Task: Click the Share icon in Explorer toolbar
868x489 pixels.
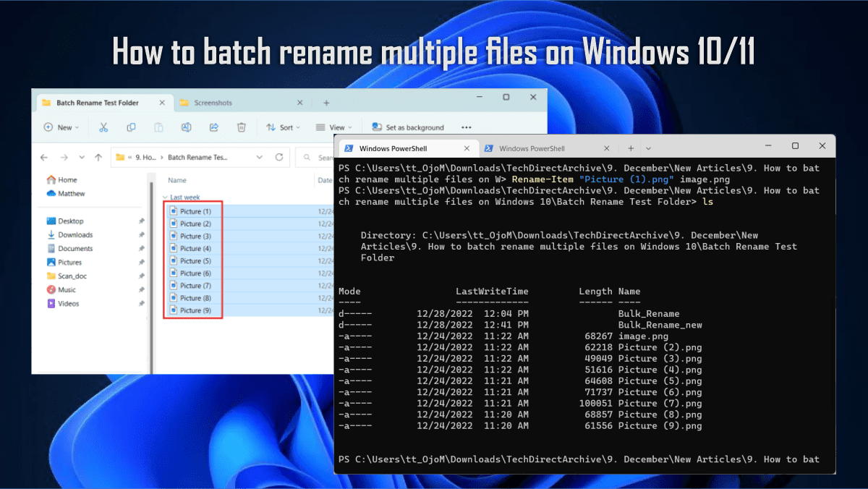Action: [x=214, y=127]
